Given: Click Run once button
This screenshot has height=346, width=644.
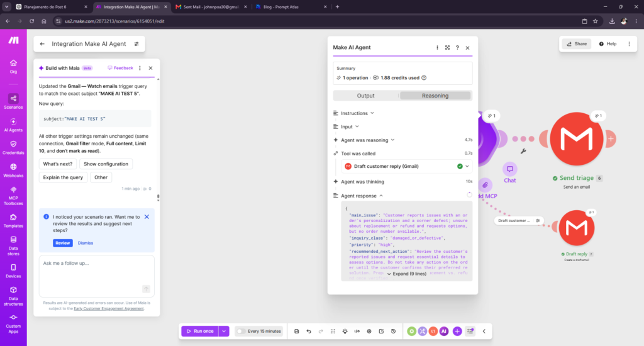Looking at the screenshot, I should 200,331.
